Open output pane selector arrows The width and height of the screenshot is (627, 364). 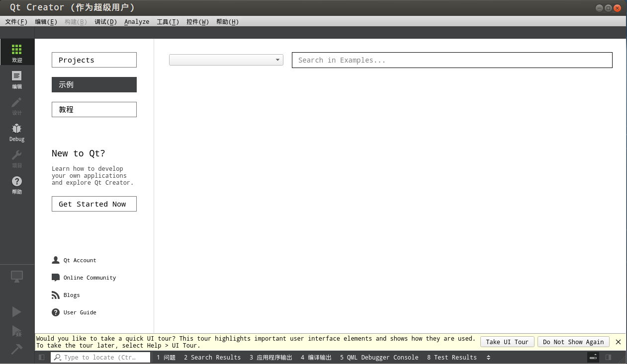coord(488,358)
